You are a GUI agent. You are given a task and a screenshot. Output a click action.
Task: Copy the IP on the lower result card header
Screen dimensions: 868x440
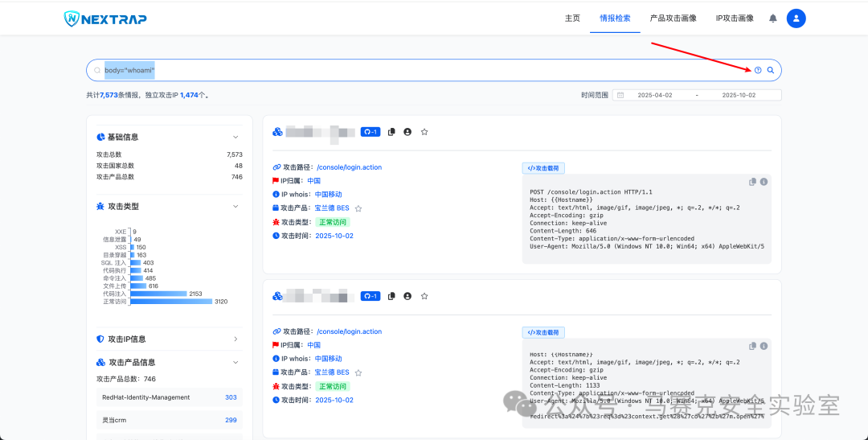click(x=392, y=296)
